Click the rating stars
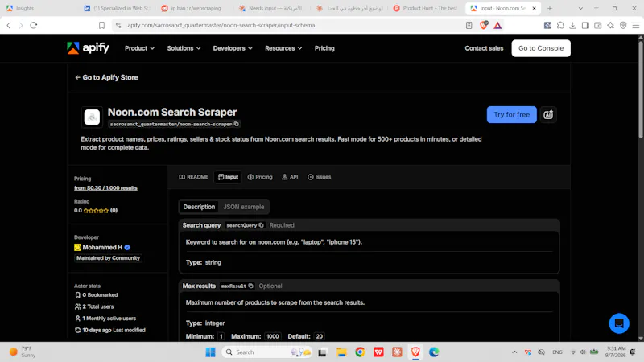Viewport: 644px width, 362px height. click(96, 211)
